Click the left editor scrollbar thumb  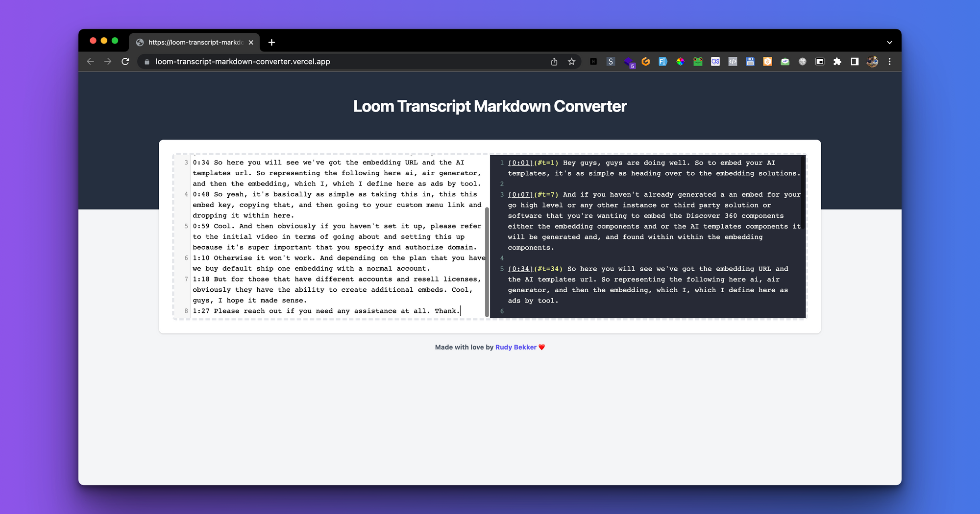[x=487, y=262]
